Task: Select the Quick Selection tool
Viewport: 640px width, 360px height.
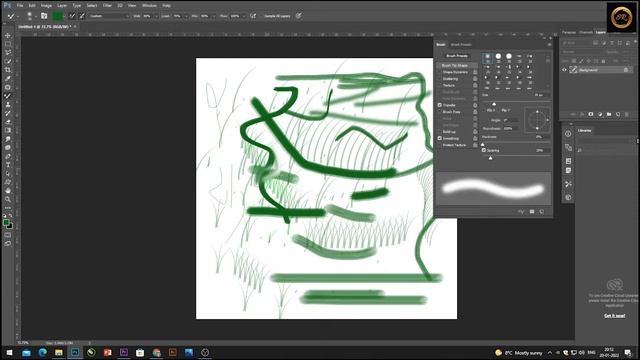Action: 8,61
